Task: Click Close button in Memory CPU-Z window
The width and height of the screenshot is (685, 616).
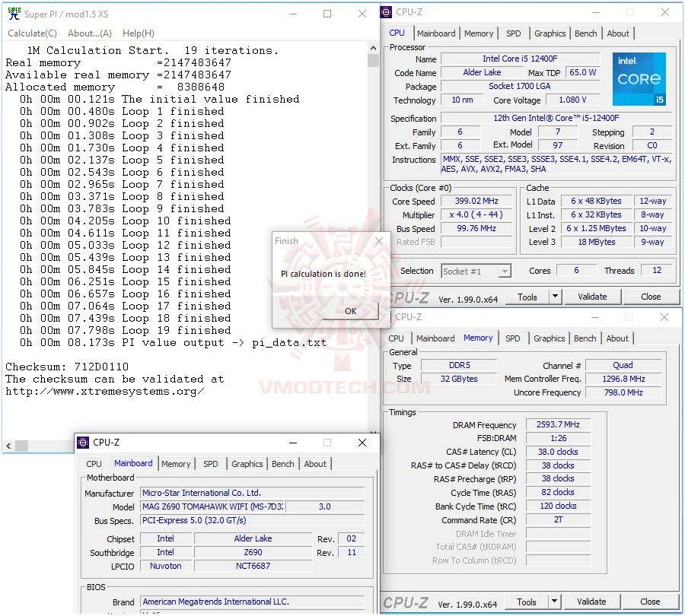Action: pyautogui.click(x=650, y=602)
